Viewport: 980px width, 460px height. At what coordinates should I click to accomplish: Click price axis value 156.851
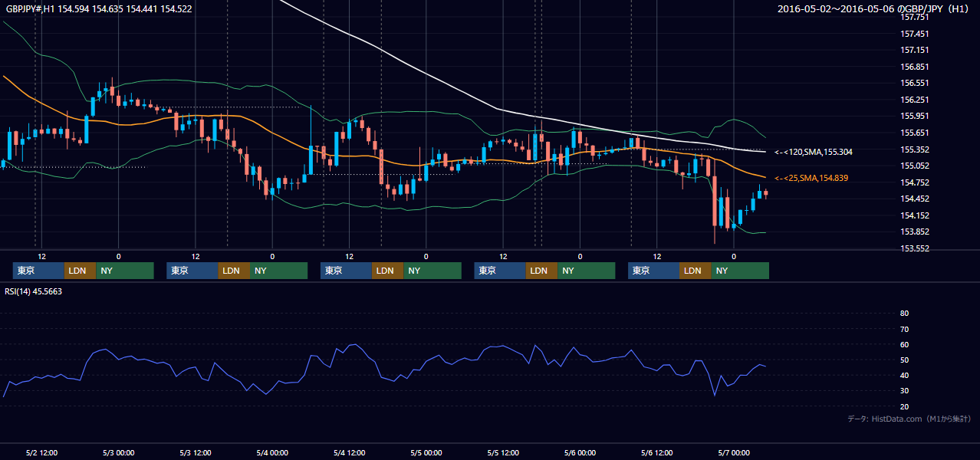click(915, 67)
